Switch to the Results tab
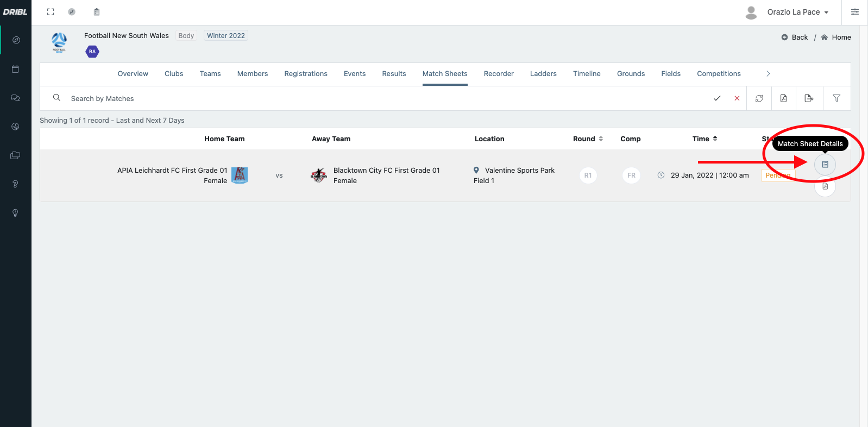Screen dimensions: 868x427 pos(394,74)
